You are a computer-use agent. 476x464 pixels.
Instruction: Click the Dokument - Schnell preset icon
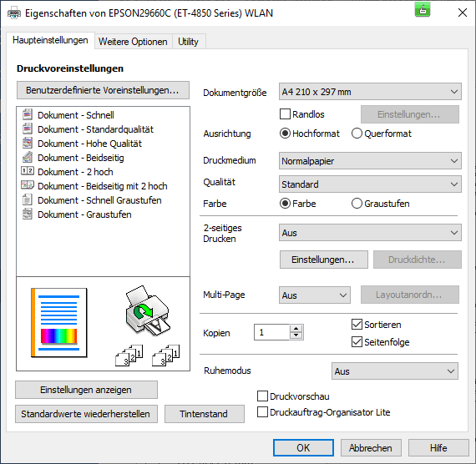28,114
